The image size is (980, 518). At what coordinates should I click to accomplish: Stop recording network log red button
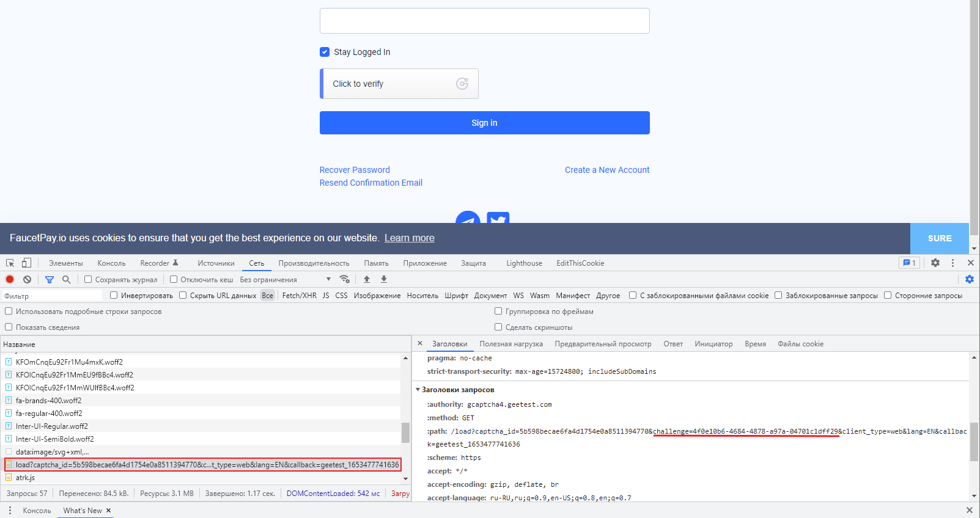[x=10, y=279]
